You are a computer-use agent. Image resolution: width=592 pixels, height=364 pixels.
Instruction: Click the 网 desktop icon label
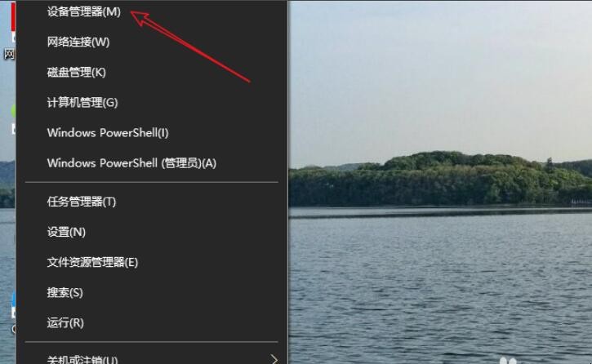click(x=9, y=54)
